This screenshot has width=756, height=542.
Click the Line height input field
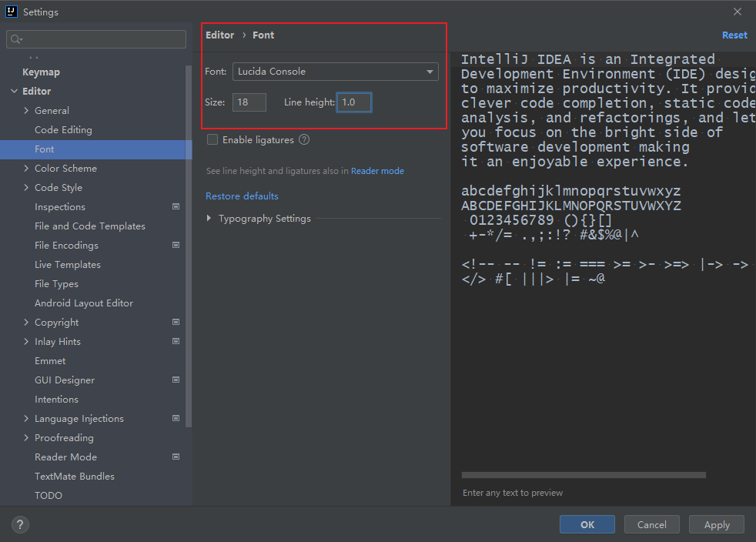pyautogui.click(x=354, y=102)
